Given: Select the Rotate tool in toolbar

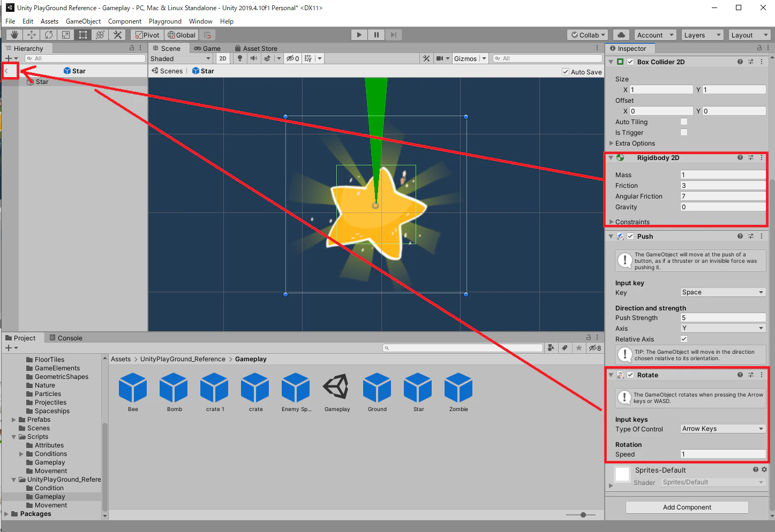Looking at the screenshot, I should [x=49, y=35].
